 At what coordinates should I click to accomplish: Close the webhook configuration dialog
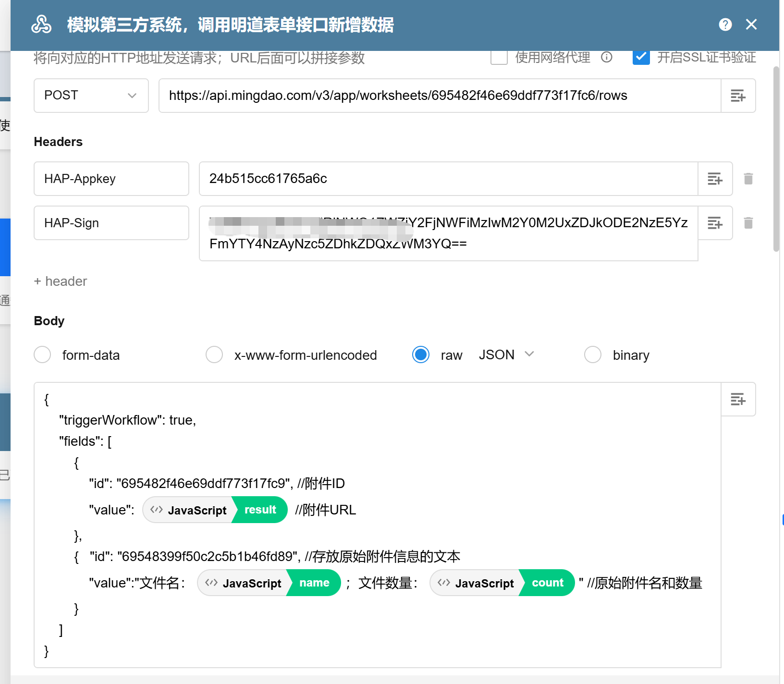click(x=751, y=24)
